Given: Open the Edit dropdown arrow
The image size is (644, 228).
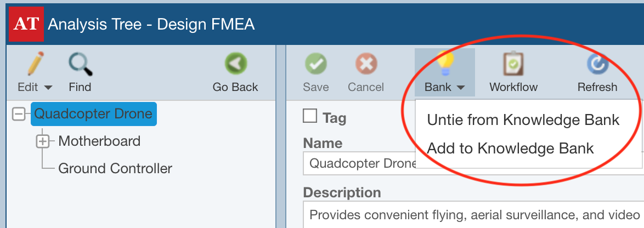Looking at the screenshot, I should click(48, 88).
